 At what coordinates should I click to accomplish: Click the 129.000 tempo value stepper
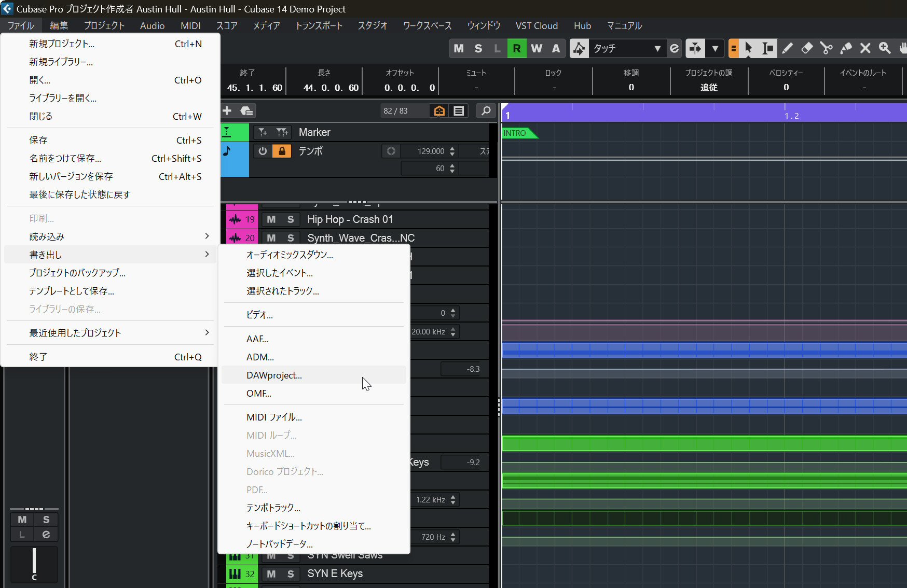452,151
